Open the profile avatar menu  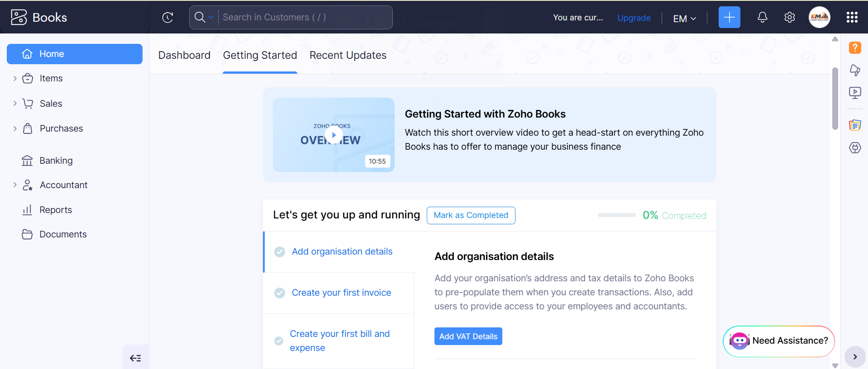coord(819,17)
